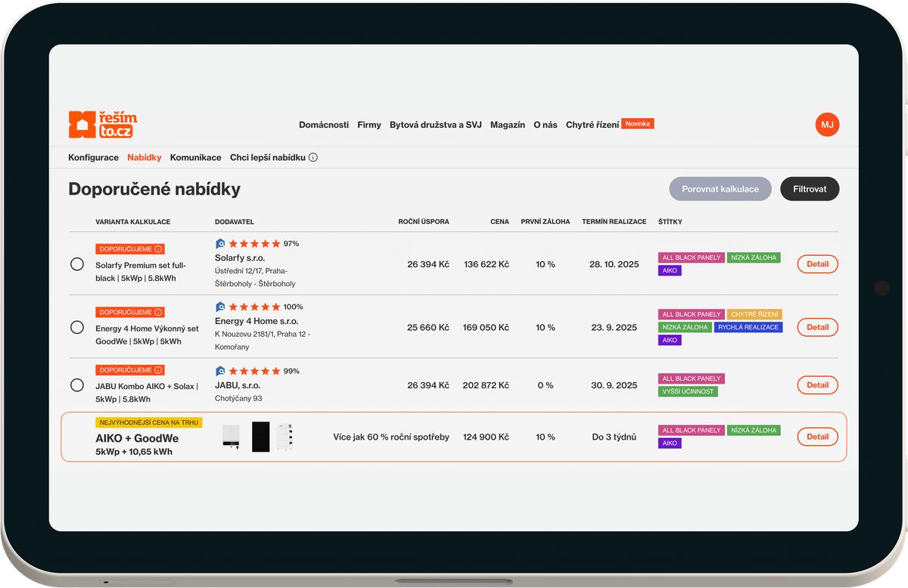The height and width of the screenshot is (588, 908).
Task: Click the 25 660 Kč yearly saving
Action: [x=428, y=327]
